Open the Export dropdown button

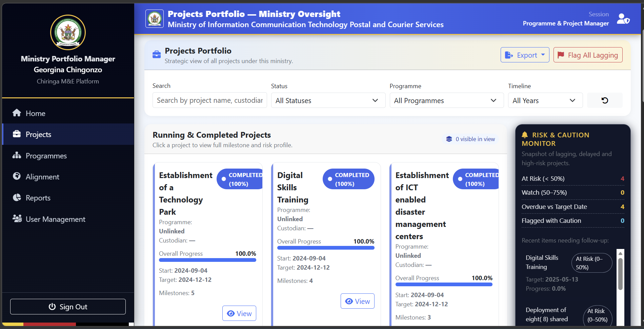click(x=525, y=55)
